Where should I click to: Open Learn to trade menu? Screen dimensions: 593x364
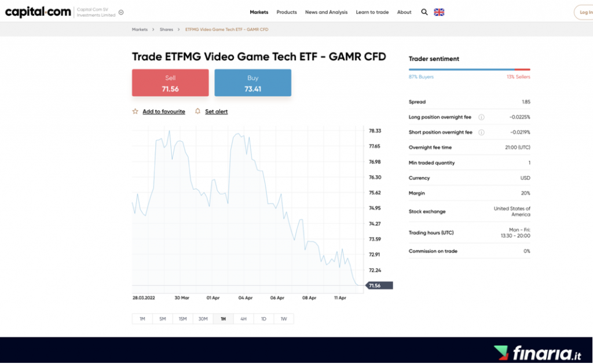(x=372, y=12)
